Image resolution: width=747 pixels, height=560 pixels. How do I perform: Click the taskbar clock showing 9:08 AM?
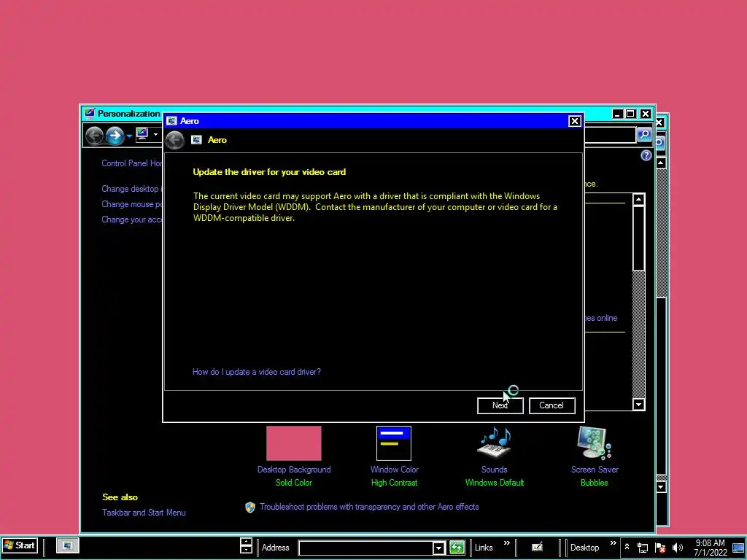coord(710,548)
